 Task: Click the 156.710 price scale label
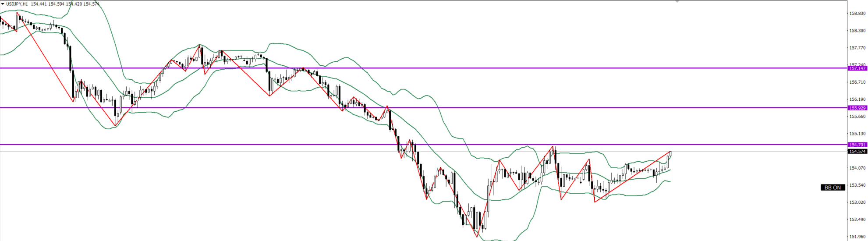[x=857, y=82]
